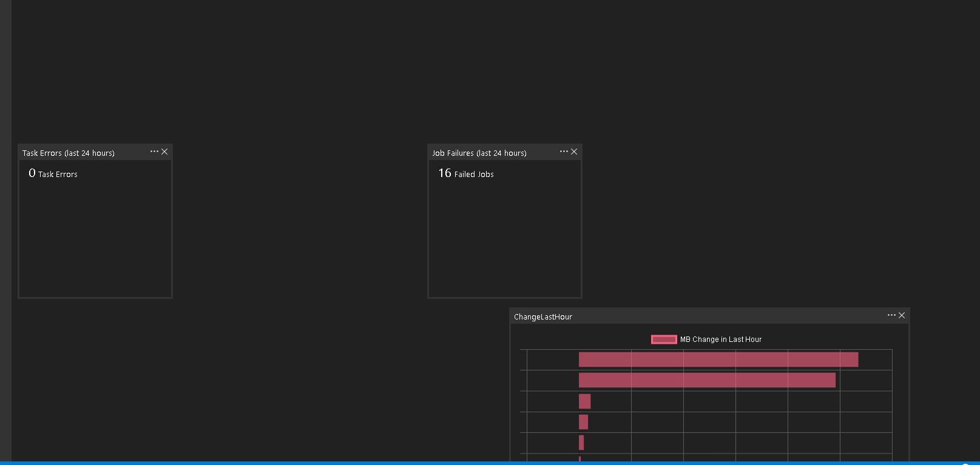
Task: Toggle the MB Change in Last Hour legend swatch
Action: click(664, 340)
